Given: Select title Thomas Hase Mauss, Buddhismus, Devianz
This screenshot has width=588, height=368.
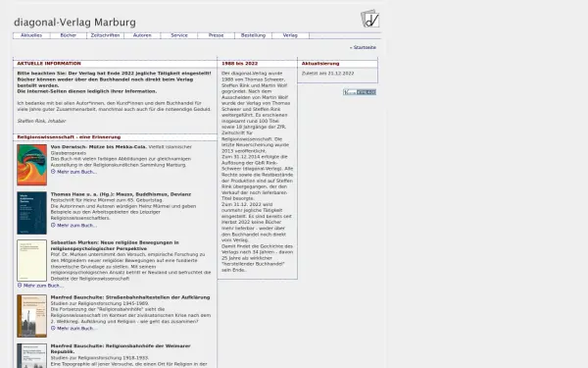Looking at the screenshot, I should [x=121, y=194].
